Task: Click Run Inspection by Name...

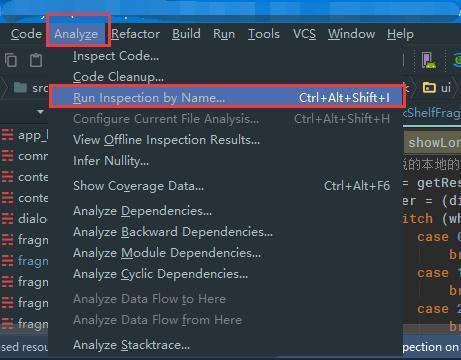Action: [x=226, y=98]
